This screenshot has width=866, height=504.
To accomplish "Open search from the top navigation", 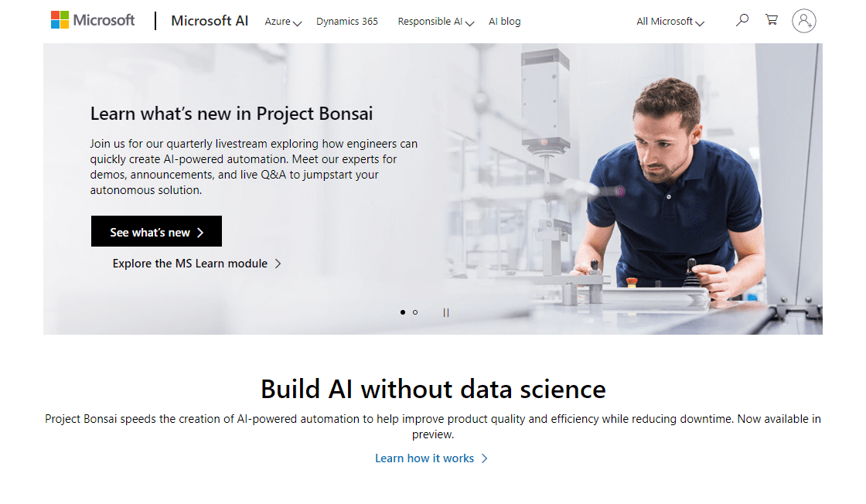I will (x=742, y=20).
